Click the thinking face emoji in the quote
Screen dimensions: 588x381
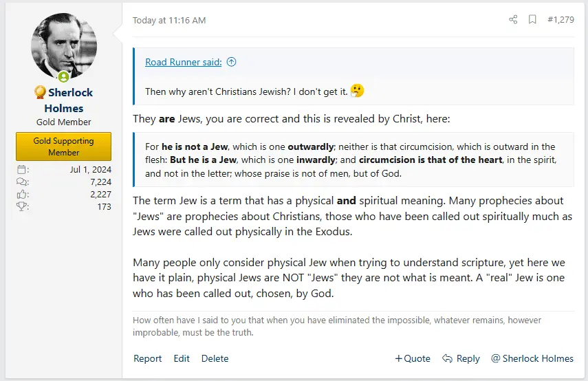[x=357, y=91]
